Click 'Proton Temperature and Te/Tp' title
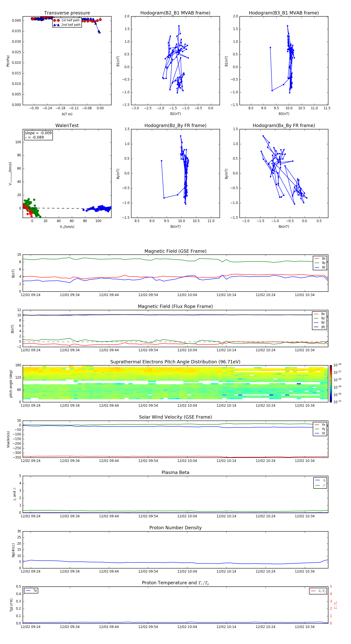The image size is (351, 644). [175, 583]
